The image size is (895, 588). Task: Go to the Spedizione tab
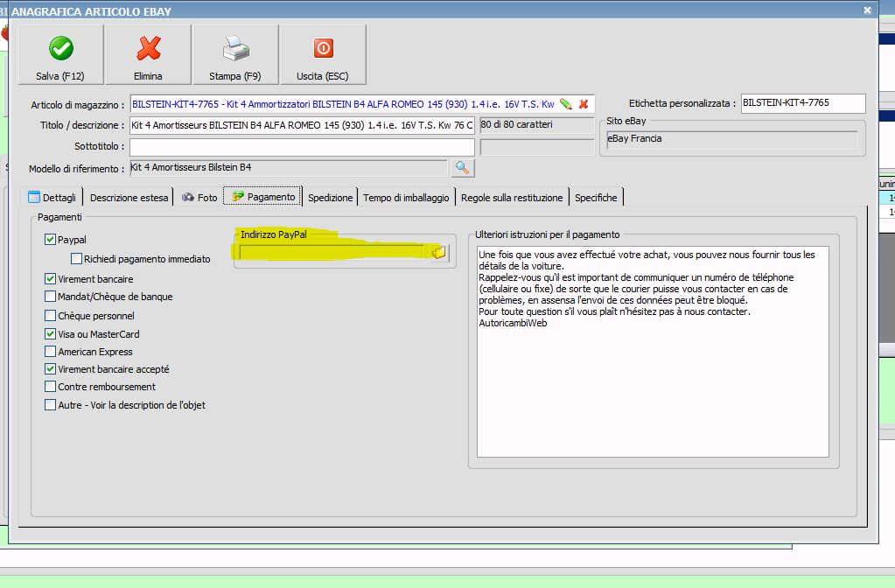click(331, 197)
